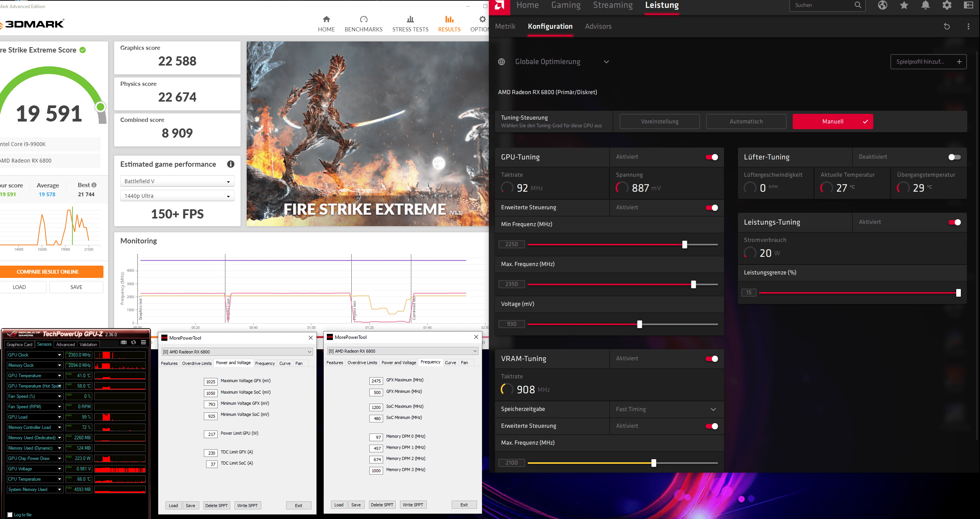The image size is (980, 519).
Task: Open Speicherzeitgabe Fast Timing dropdown
Action: (x=666, y=409)
